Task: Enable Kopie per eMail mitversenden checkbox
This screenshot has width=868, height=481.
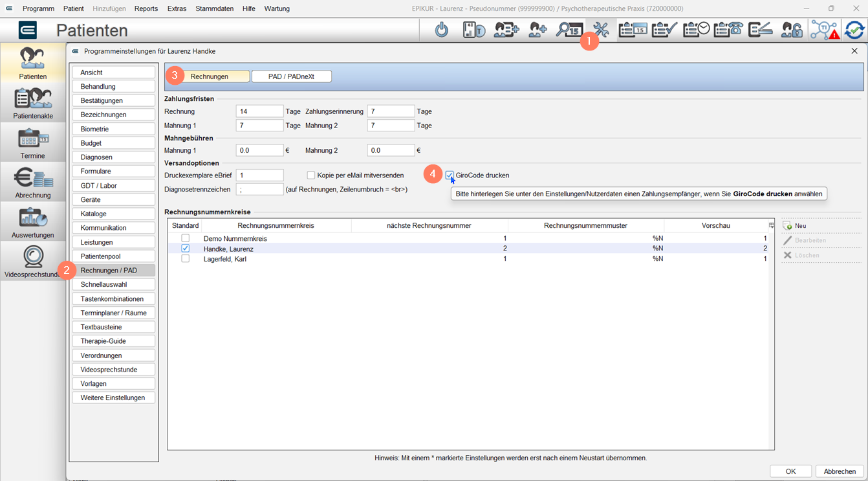Action: tap(311, 175)
